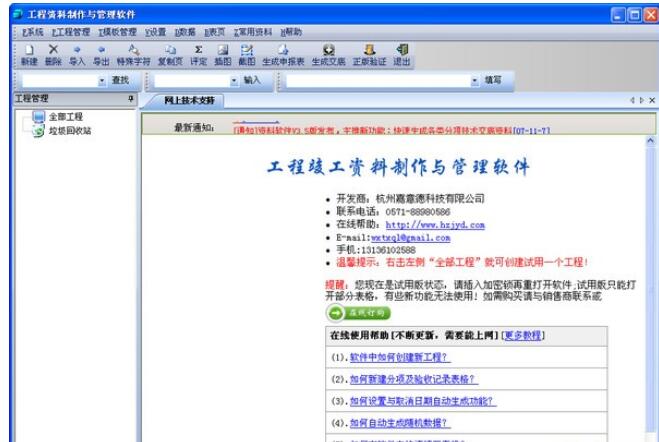
Task: Click the 正版验证 verification icon
Action: (x=369, y=55)
